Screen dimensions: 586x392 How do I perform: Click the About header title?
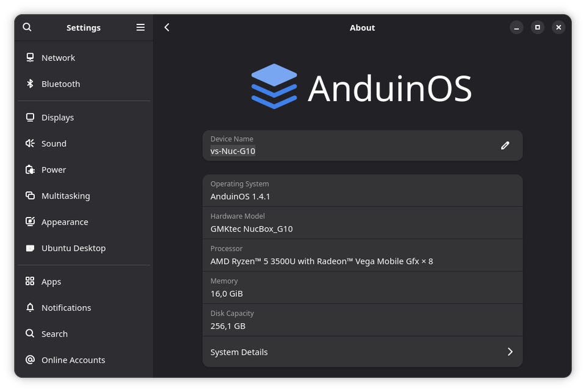tap(362, 27)
